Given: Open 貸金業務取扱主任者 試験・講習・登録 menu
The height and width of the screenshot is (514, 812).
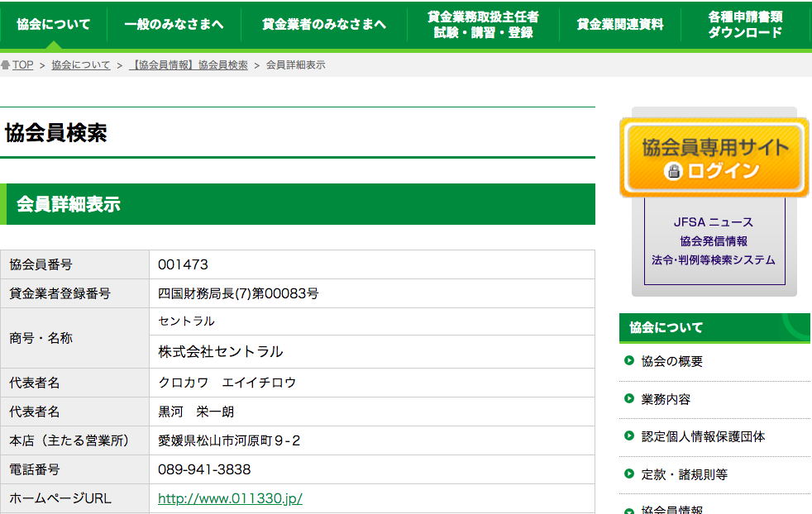Looking at the screenshot, I should (x=483, y=25).
